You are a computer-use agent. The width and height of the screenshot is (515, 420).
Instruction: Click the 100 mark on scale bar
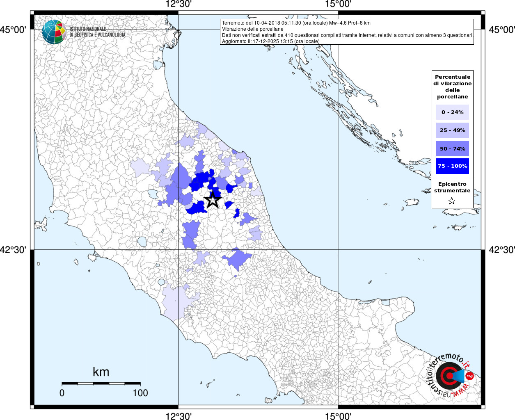140,393
